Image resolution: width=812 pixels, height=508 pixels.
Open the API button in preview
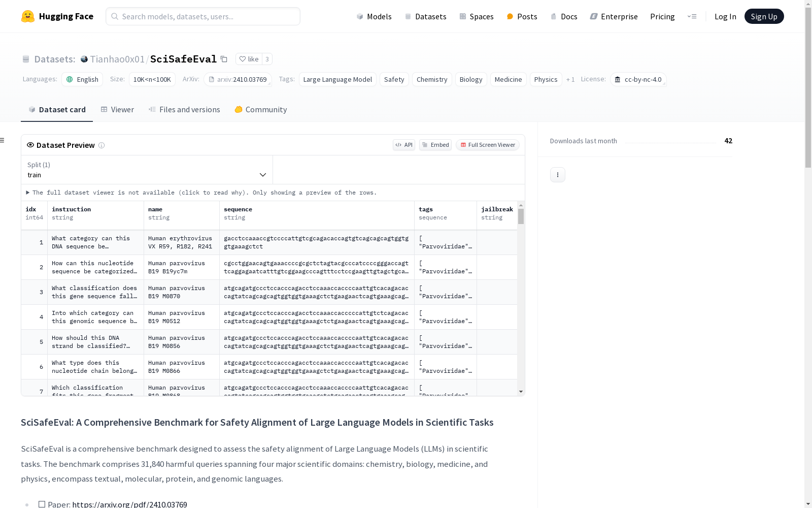click(404, 145)
